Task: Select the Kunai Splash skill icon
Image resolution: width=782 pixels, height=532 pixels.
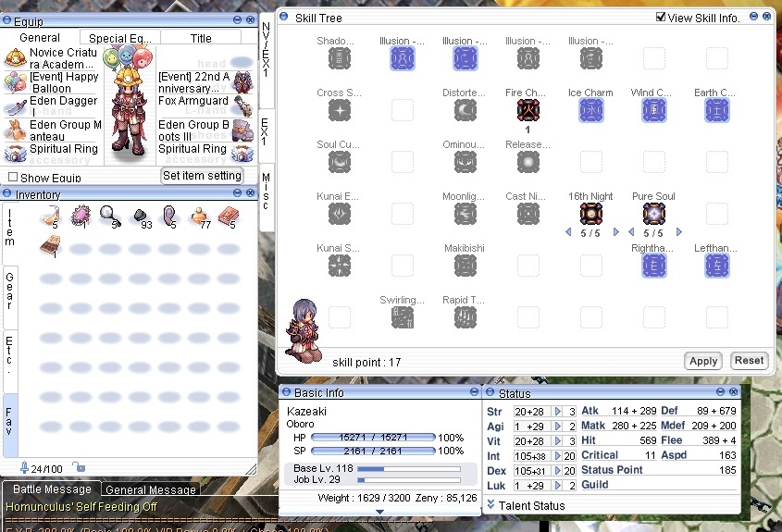Action: click(339, 266)
